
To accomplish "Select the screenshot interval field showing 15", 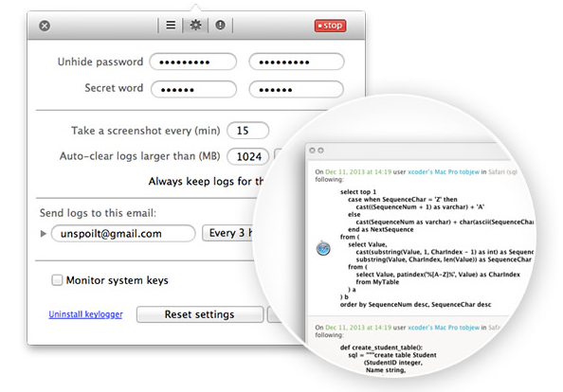I will pyautogui.click(x=247, y=131).
